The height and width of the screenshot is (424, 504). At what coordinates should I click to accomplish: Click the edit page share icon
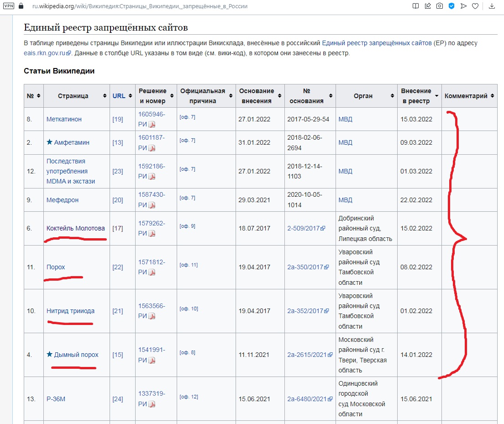(428, 6)
